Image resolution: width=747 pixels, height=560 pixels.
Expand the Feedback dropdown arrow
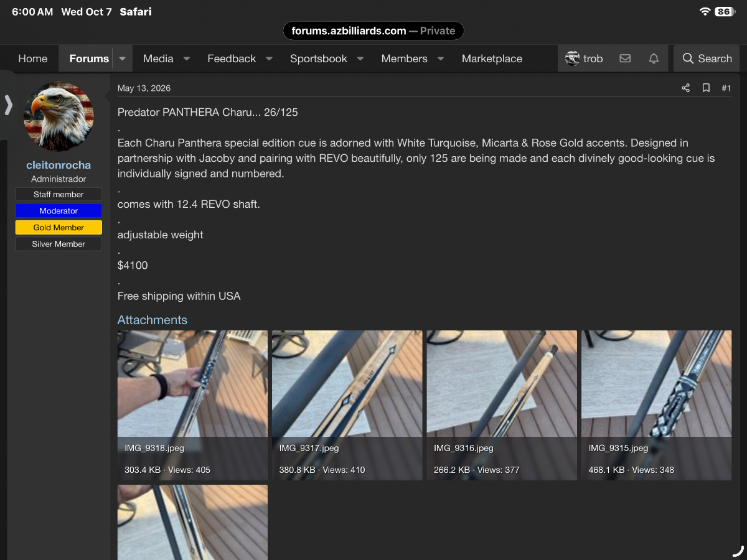(x=269, y=58)
